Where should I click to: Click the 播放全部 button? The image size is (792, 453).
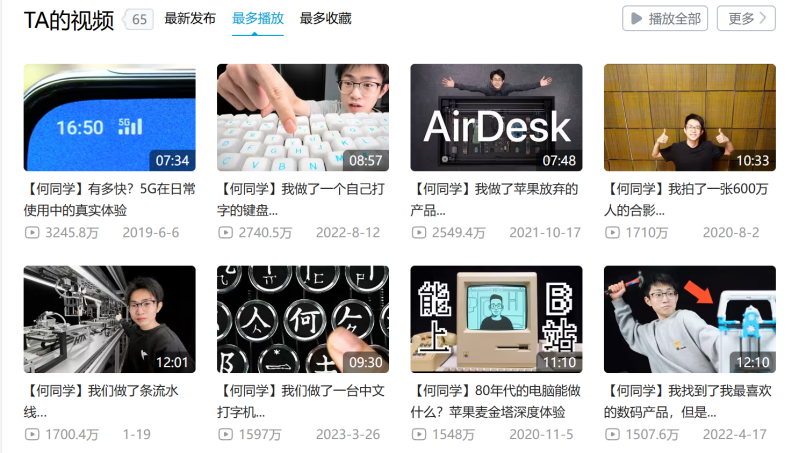[x=665, y=19]
